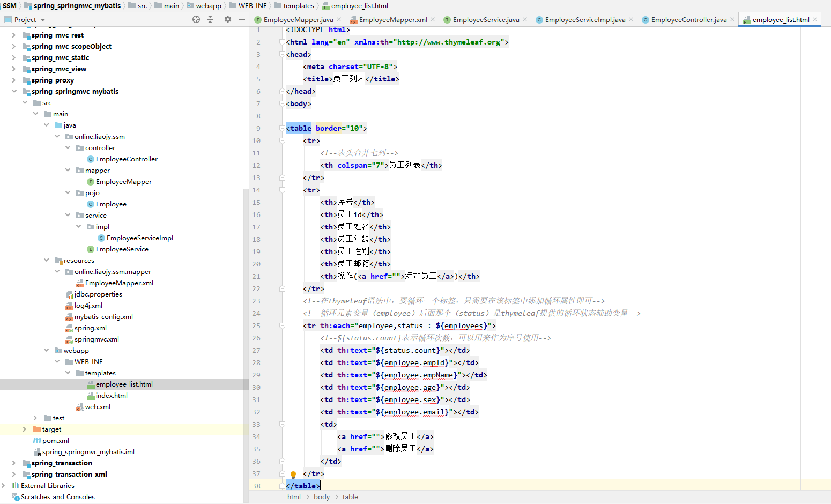Expand the spring_proxy module
Viewport: 831px width, 504px height.
[x=14, y=80]
